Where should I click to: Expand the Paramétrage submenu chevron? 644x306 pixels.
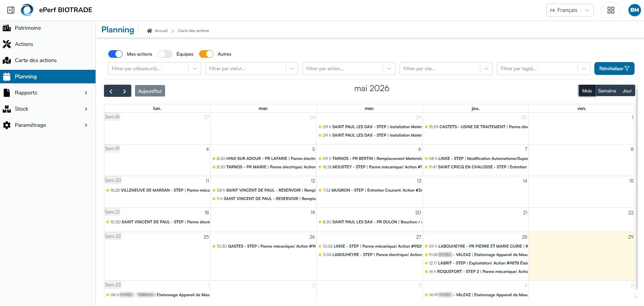[86, 125]
